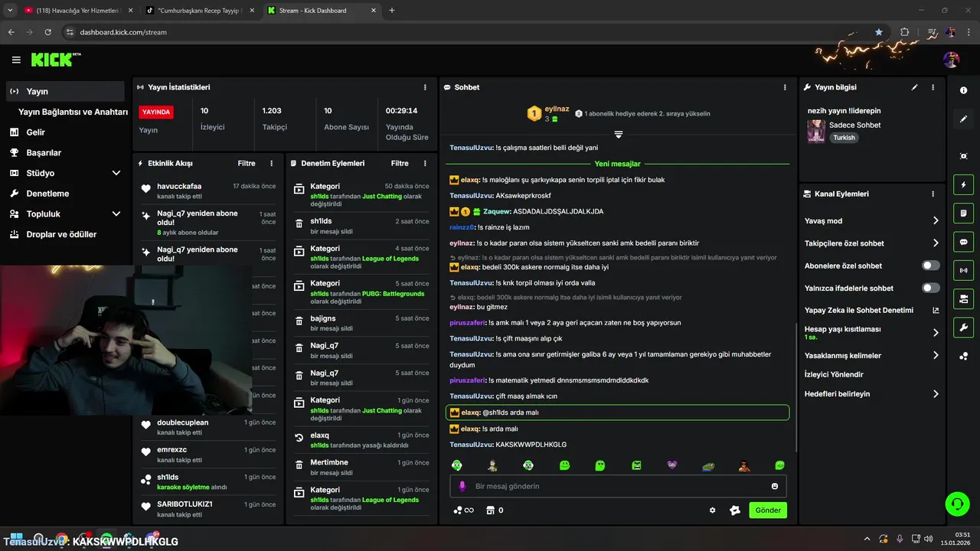
Task: Toggle the notes widget in the right sidebar
Action: coord(963,213)
